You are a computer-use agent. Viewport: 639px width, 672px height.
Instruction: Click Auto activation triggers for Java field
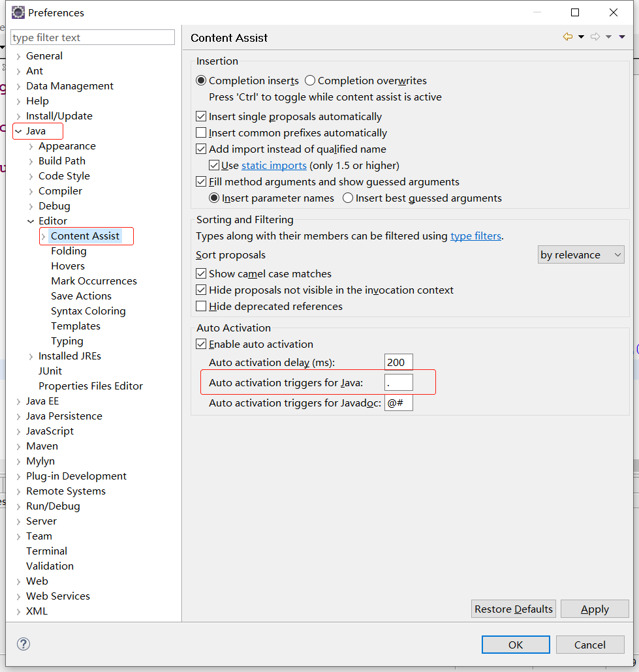[398, 382]
